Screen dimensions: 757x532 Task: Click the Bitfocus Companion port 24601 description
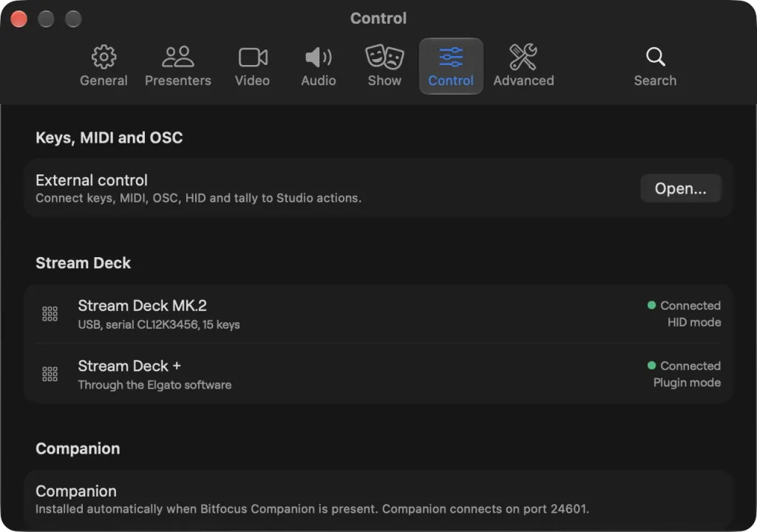pos(313,509)
